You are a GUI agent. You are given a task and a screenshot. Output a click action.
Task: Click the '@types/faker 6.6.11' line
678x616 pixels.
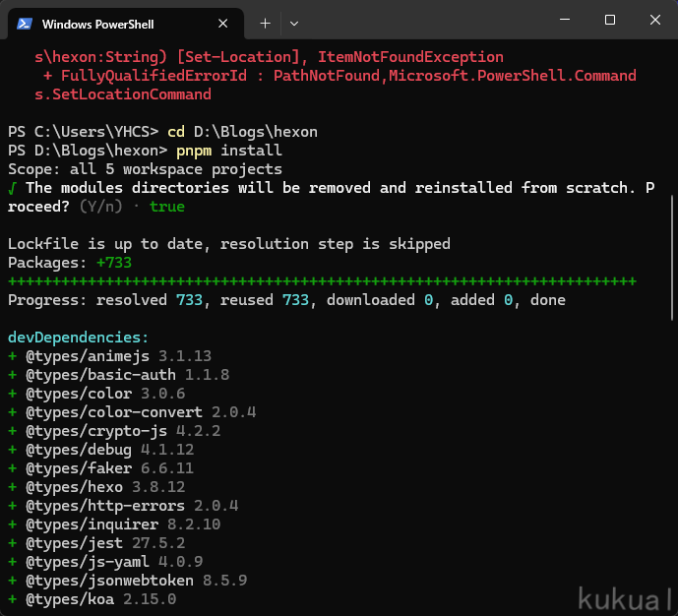tap(100, 468)
